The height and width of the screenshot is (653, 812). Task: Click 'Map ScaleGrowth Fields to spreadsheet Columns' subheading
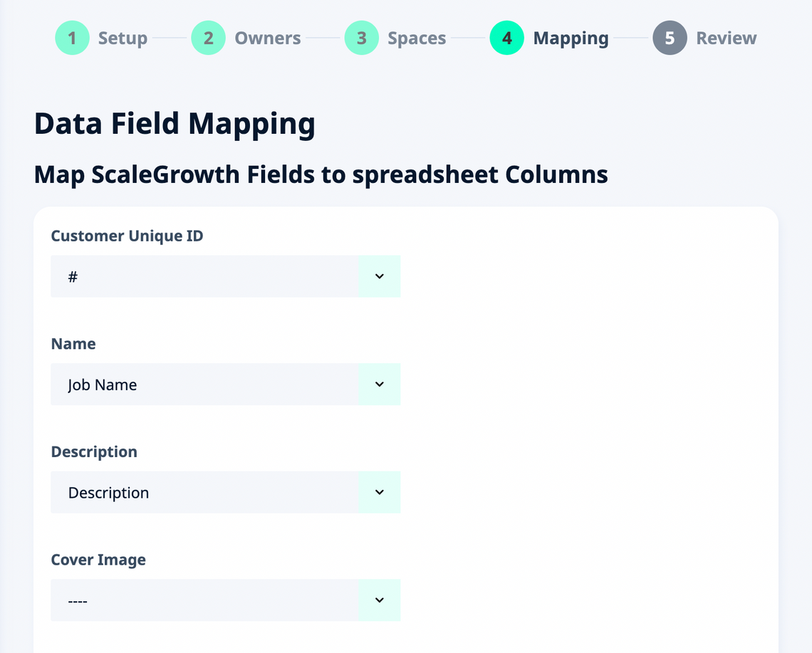tap(321, 174)
